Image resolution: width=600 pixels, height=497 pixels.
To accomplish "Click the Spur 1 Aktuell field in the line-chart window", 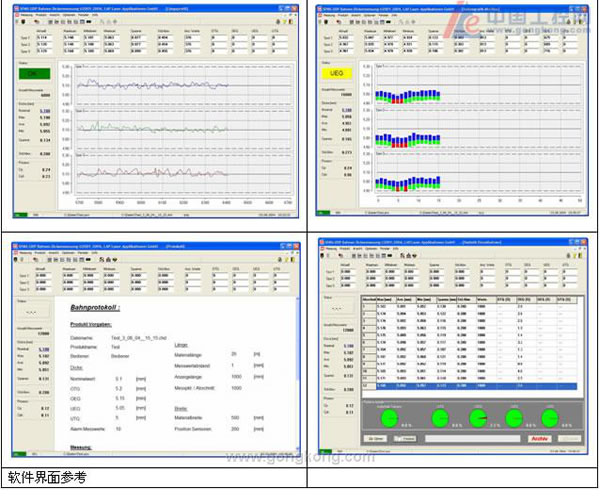I will [x=44, y=37].
